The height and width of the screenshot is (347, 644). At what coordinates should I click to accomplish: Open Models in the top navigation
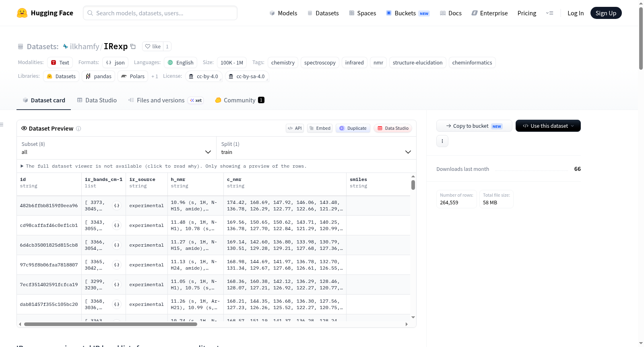tap(283, 13)
